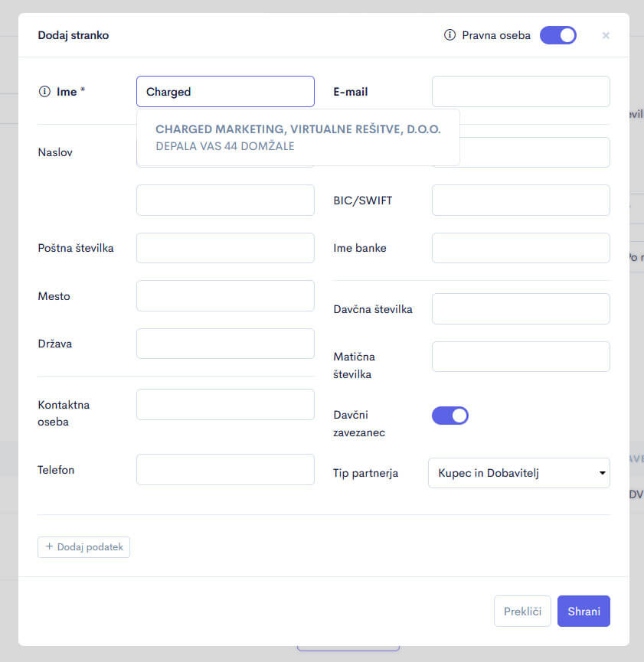The image size is (644, 662).
Task: Click the info icon next to Ime
Action: (44, 92)
